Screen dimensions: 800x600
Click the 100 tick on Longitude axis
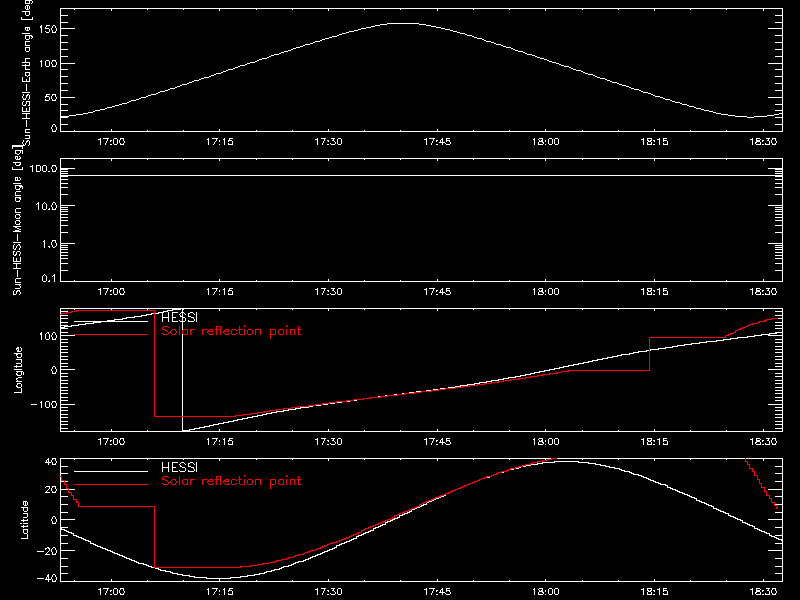coord(48,336)
